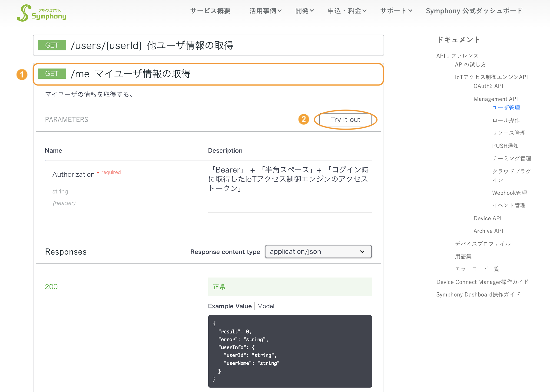Image resolution: width=550 pixels, height=392 pixels.
Task: Click the example JSON response code block
Action: click(x=290, y=351)
